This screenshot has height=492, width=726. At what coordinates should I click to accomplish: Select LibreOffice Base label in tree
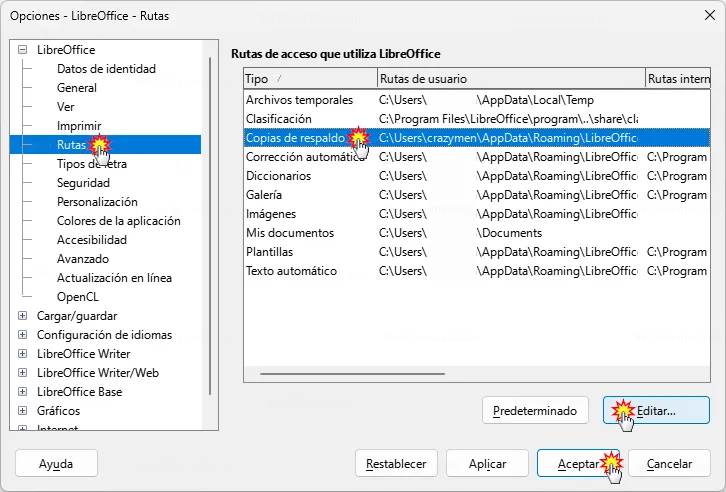coord(80,392)
